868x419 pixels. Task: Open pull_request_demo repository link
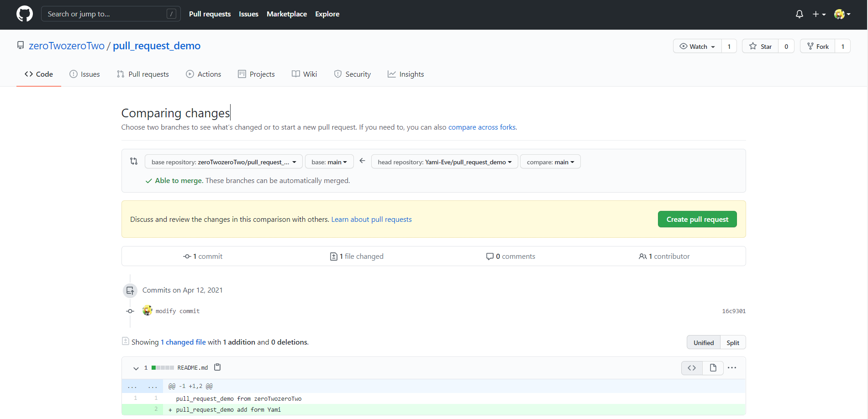[x=157, y=46]
